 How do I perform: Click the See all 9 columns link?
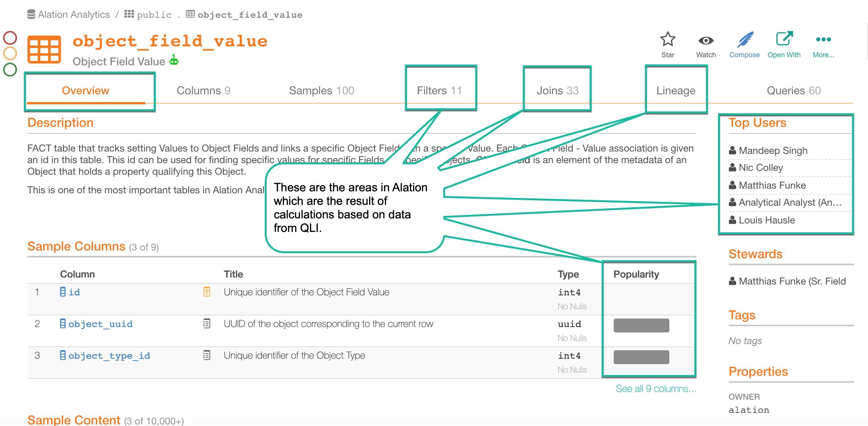(656, 389)
